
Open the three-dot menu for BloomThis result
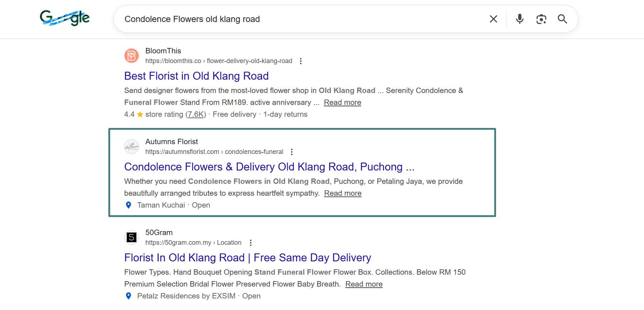click(x=301, y=61)
